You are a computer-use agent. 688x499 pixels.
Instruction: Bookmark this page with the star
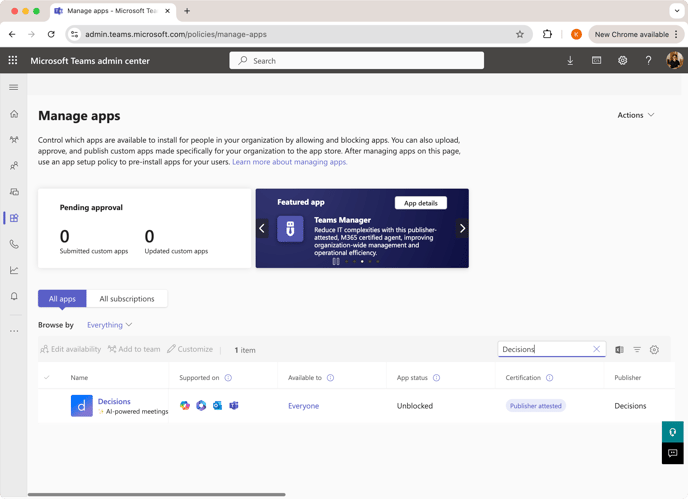520,34
